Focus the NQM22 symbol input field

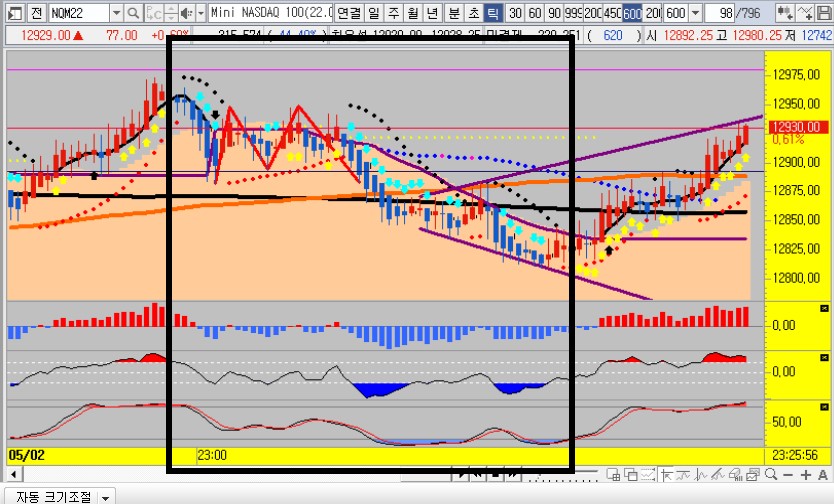pyautogui.click(x=79, y=13)
